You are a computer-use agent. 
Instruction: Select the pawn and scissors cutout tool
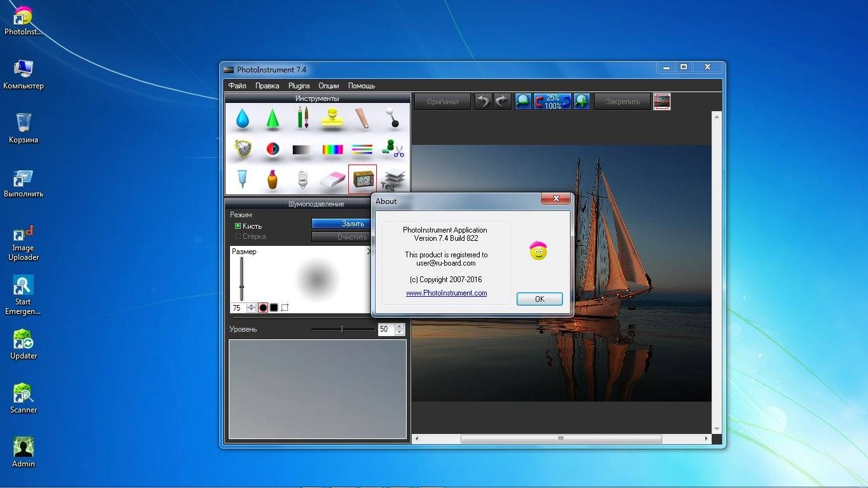tap(393, 149)
